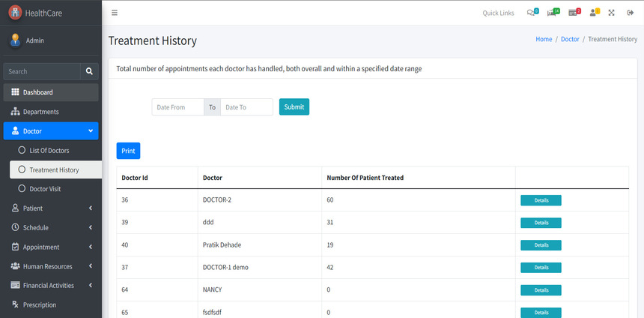Click the bed icon with green badge
The height and width of the screenshot is (318, 644).
pos(553,13)
